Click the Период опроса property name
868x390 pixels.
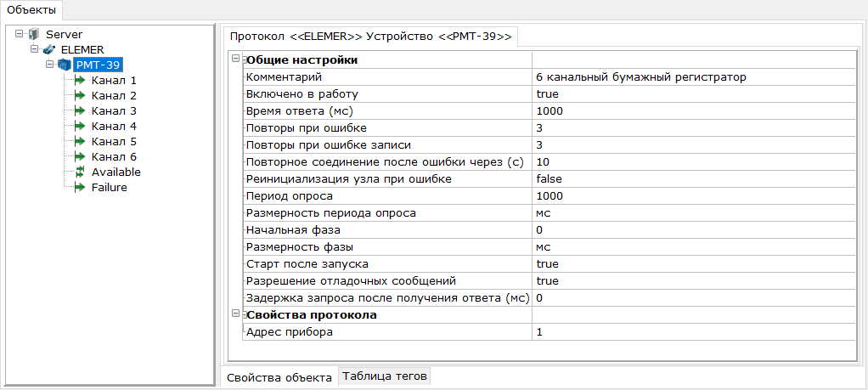click(x=290, y=196)
